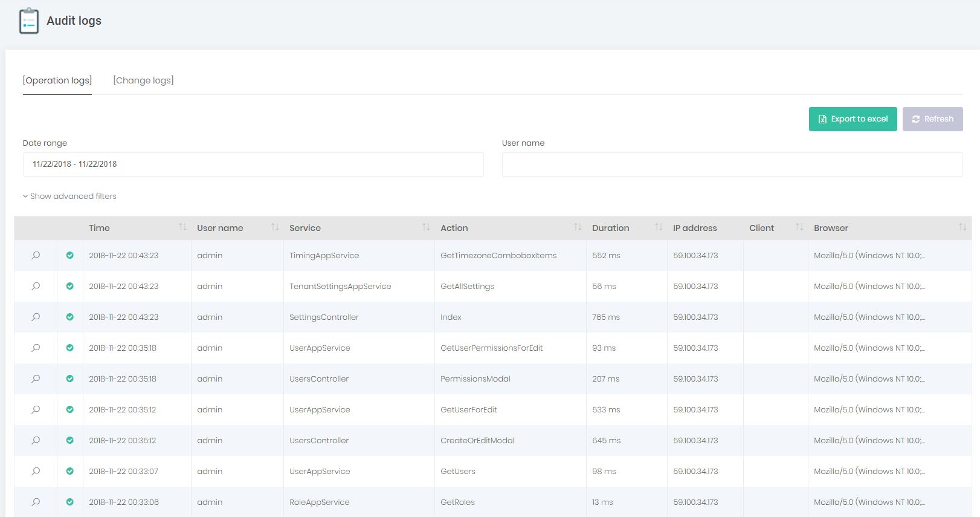Click the Date range input field
980x517 pixels.
[x=253, y=164]
